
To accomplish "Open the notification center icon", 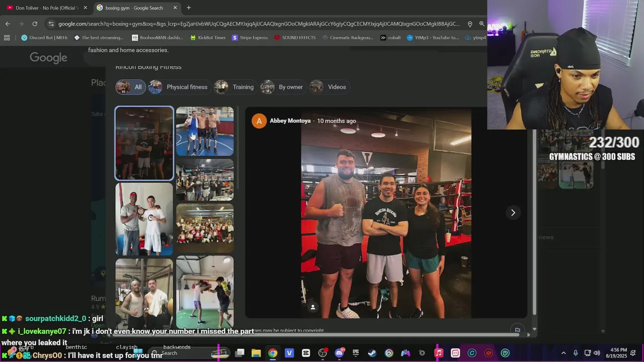I will click(x=633, y=353).
